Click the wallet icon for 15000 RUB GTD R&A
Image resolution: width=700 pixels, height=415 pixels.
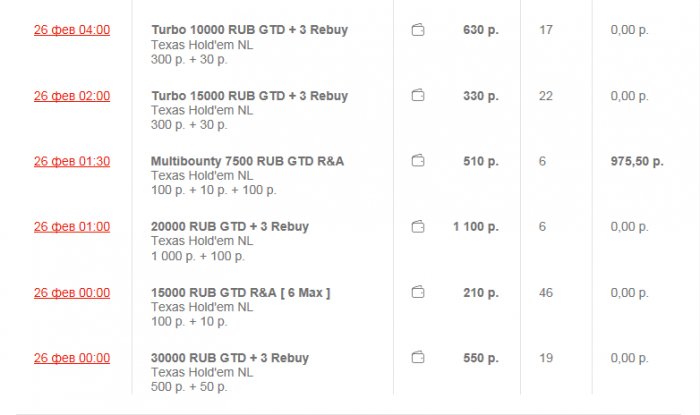click(418, 292)
